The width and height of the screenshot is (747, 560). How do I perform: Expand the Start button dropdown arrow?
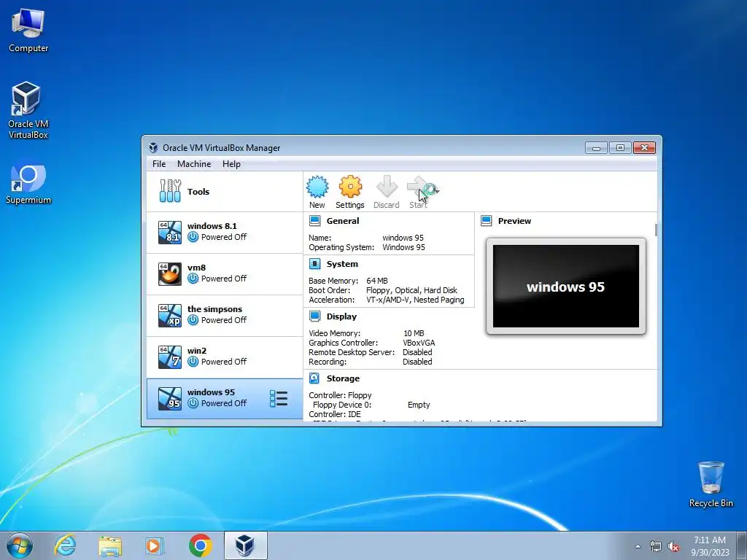[436, 192]
